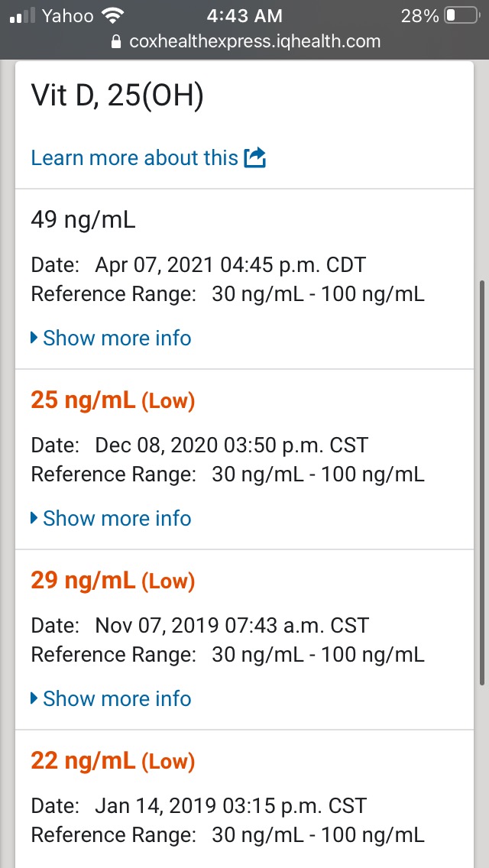The height and width of the screenshot is (868, 489).
Task: Select the 22 ng/mL result value
Action: [x=83, y=761]
